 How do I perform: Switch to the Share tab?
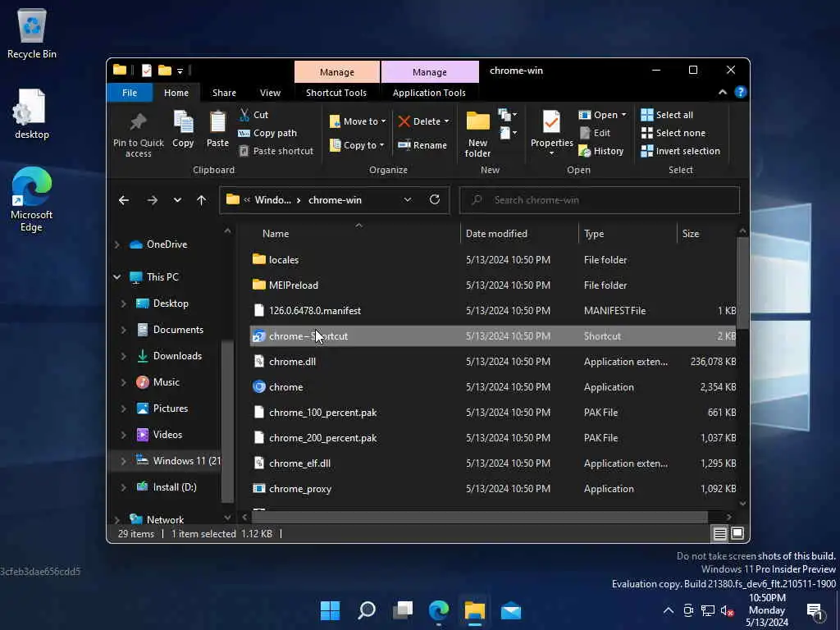[224, 93]
